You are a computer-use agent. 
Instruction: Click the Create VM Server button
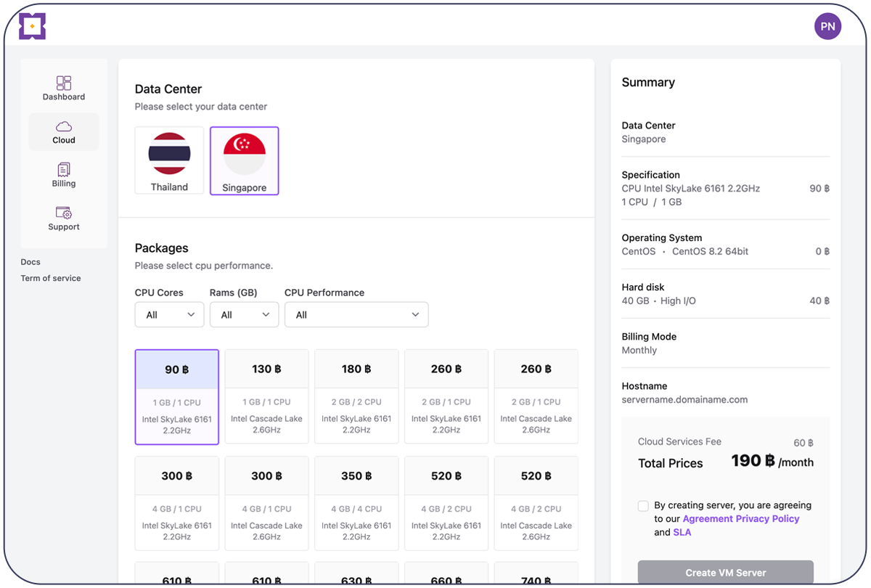click(x=726, y=572)
